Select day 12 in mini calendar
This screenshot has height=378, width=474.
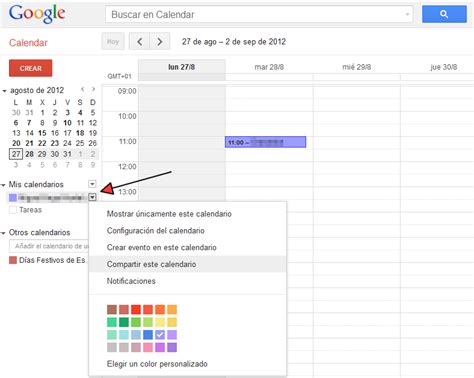[93, 123]
